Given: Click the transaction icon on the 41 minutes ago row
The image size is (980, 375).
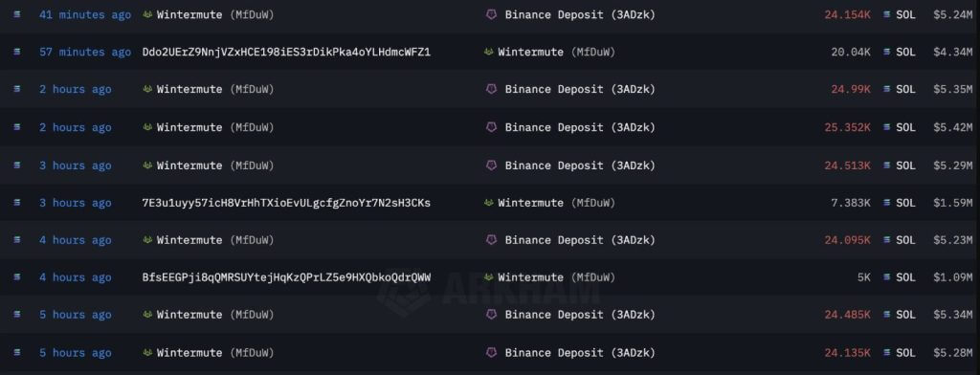Looking at the screenshot, I should [x=16, y=14].
